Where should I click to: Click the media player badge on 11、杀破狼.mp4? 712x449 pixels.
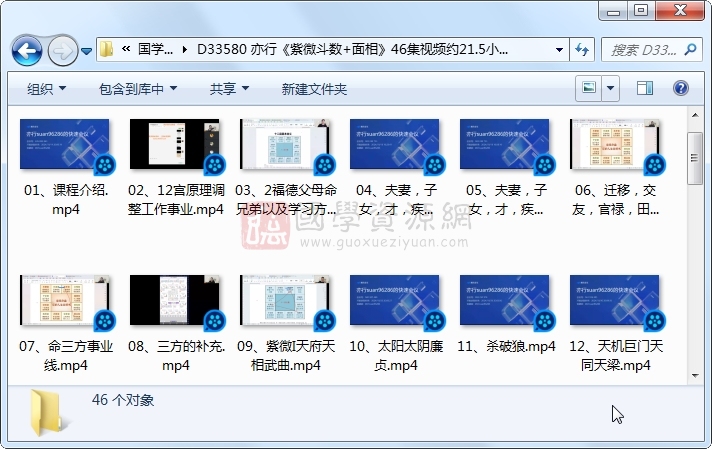[x=545, y=321]
